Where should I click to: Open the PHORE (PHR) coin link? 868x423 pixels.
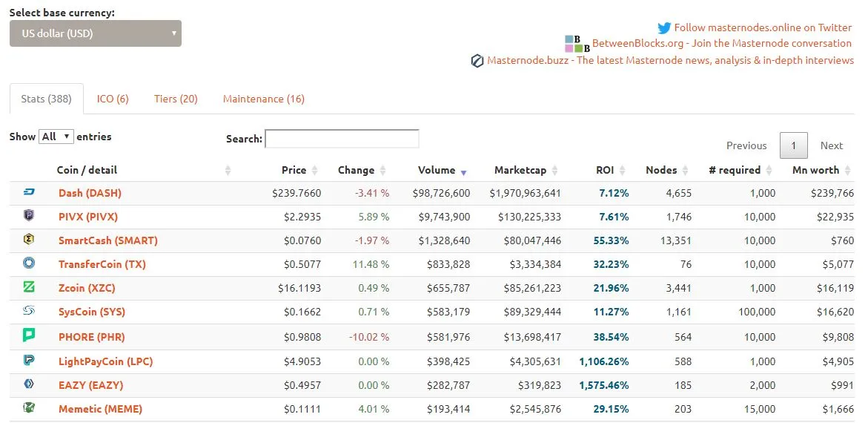(91, 337)
